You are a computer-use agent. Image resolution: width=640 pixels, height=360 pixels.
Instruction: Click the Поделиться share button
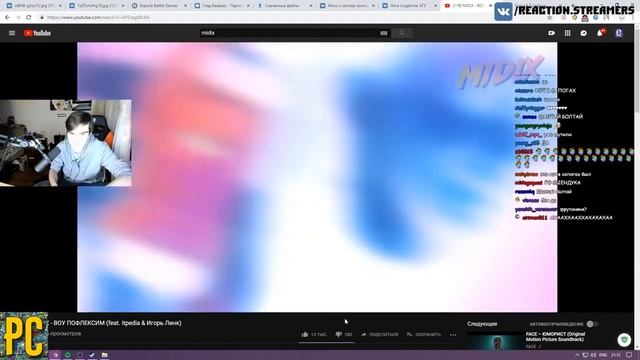coord(379,334)
